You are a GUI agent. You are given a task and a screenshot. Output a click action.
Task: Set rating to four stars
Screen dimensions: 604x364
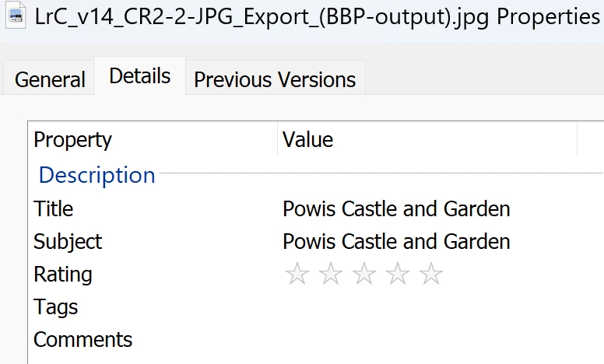[x=398, y=275]
